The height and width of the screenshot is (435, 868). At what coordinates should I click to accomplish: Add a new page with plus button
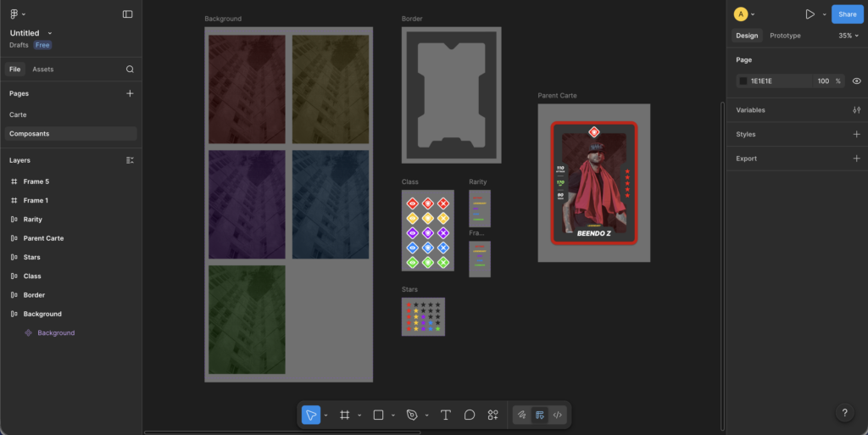pos(130,94)
